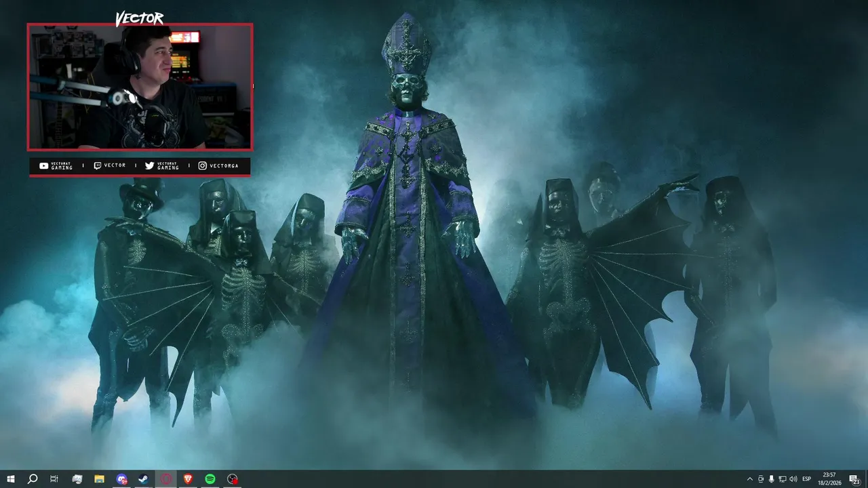
Task: Change the ESP input language
Action: coord(807,479)
